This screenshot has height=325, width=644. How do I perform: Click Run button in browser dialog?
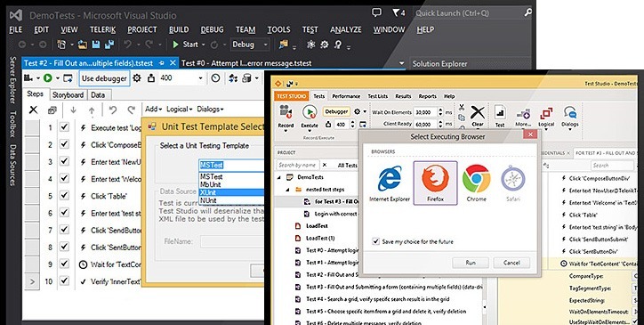(471, 263)
